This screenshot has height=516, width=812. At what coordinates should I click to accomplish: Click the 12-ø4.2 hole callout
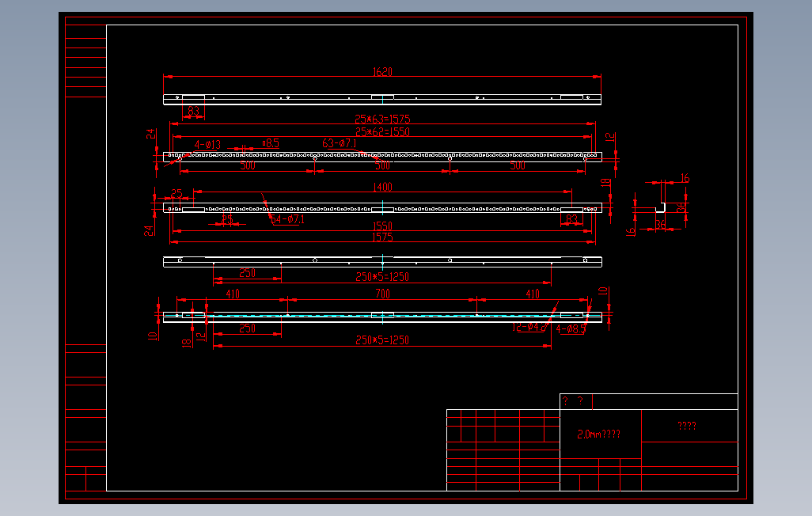(x=529, y=328)
